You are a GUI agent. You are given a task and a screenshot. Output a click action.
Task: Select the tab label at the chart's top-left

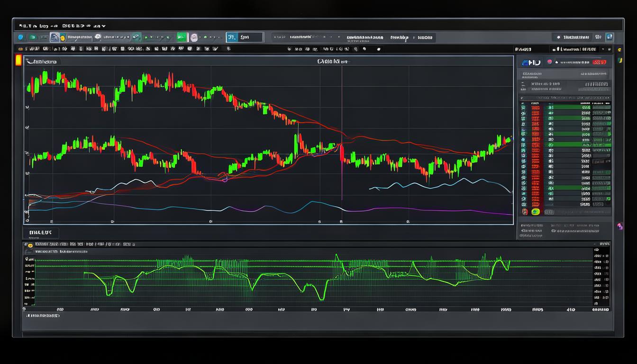click(x=43, y=61)
